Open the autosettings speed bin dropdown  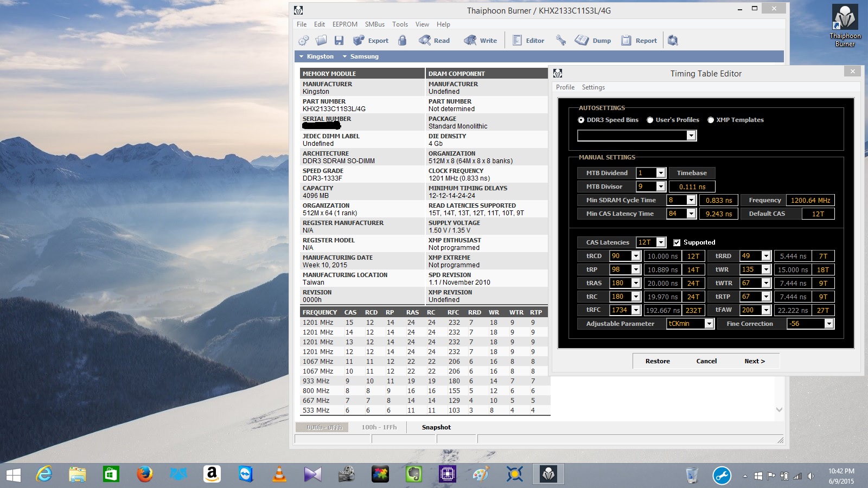click(x=691, y=136)
